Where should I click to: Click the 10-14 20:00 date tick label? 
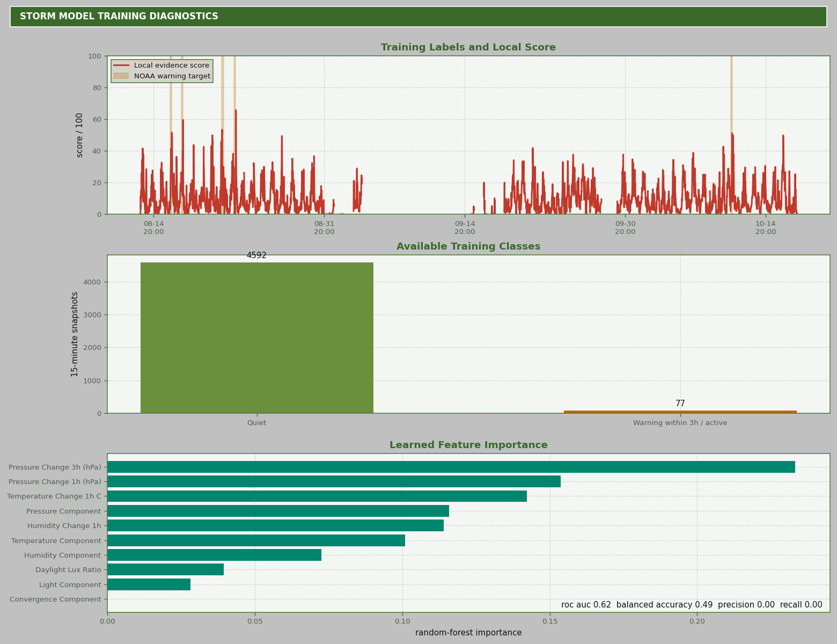pyautogui.click(x=766, y=228)
